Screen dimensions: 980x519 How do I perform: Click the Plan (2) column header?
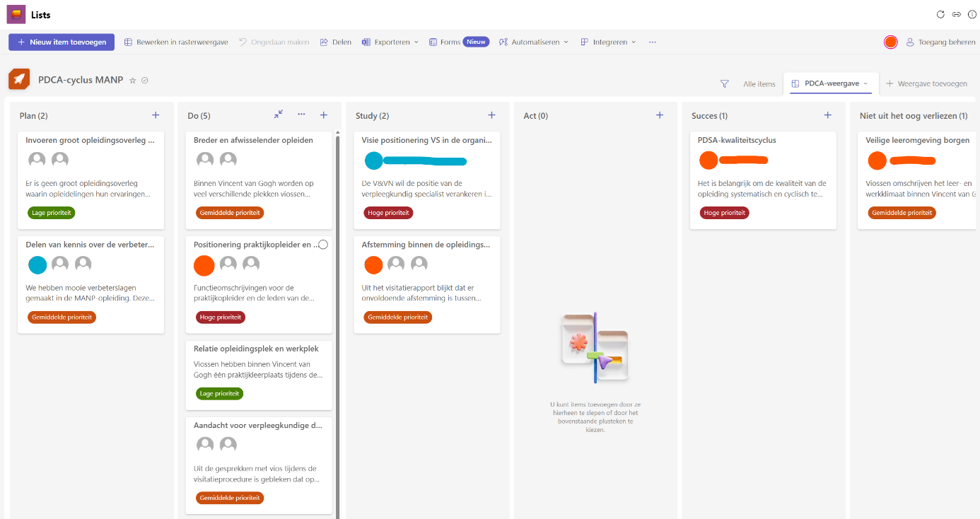click(x=34, y=115)
